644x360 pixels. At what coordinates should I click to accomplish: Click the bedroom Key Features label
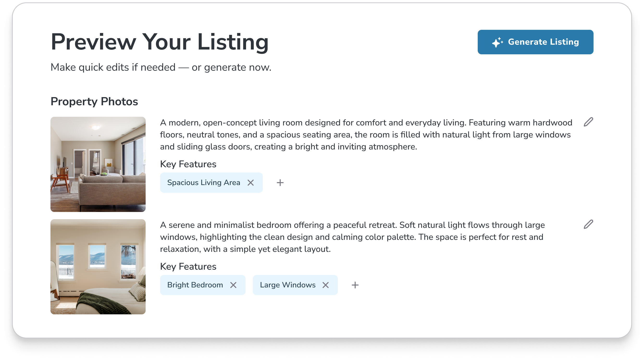pyautogui.click(x=188, y=267)
